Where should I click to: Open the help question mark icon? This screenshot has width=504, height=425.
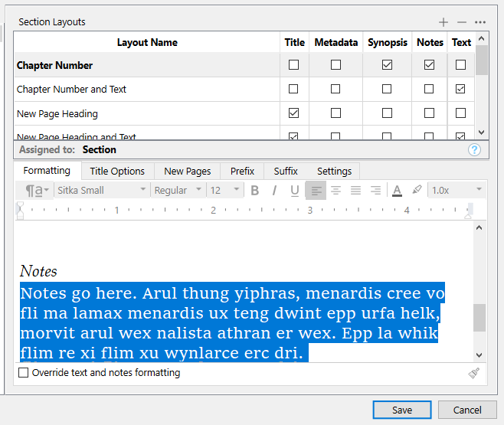click(x=475, y=149)
